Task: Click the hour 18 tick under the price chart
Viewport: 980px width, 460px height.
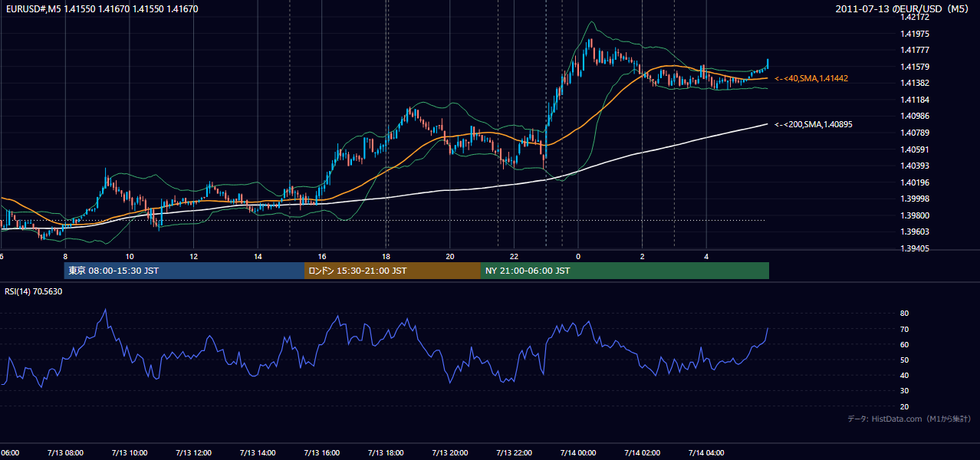Action: [386, 256]
